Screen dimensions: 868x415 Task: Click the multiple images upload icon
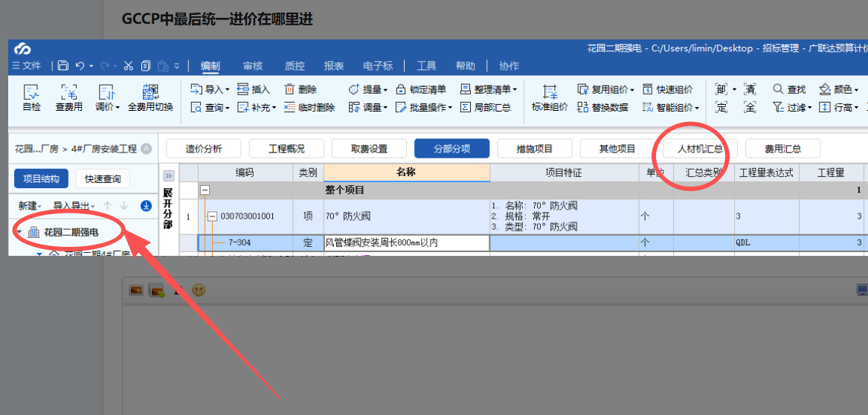157,290
